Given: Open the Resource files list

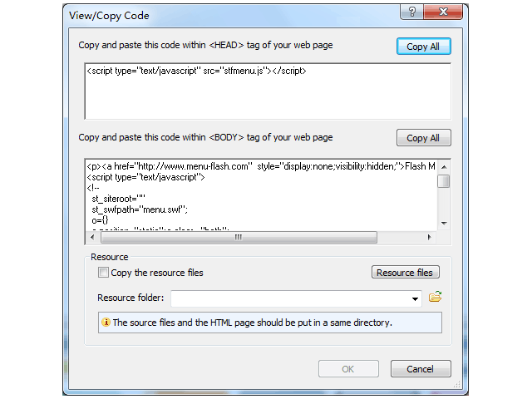Looking at the screenshot, I should (x=405, y=272).
